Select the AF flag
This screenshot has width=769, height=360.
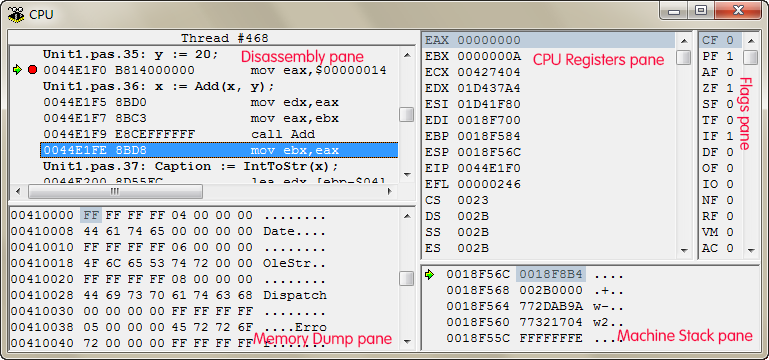pyautogui.click(x=718, y=72)
